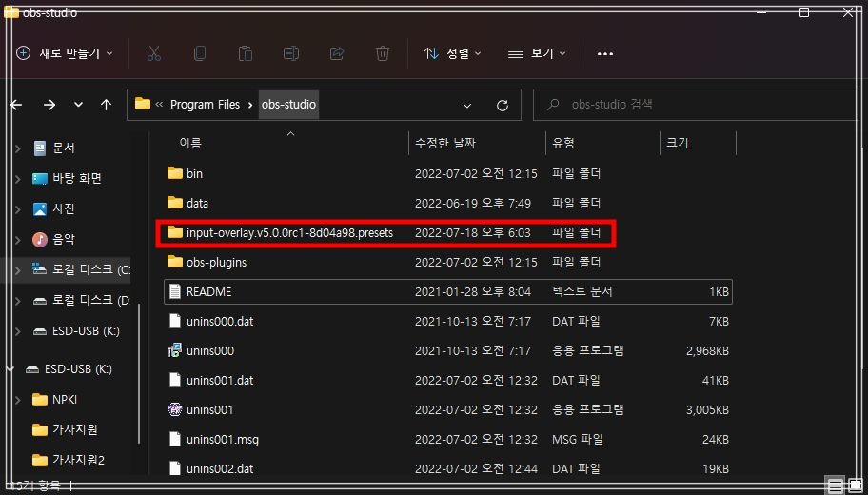Image resolution: width=868 pixels, height=495 pixels.
Task: Click the Share icon in toolbar
Action: (337, 53)
